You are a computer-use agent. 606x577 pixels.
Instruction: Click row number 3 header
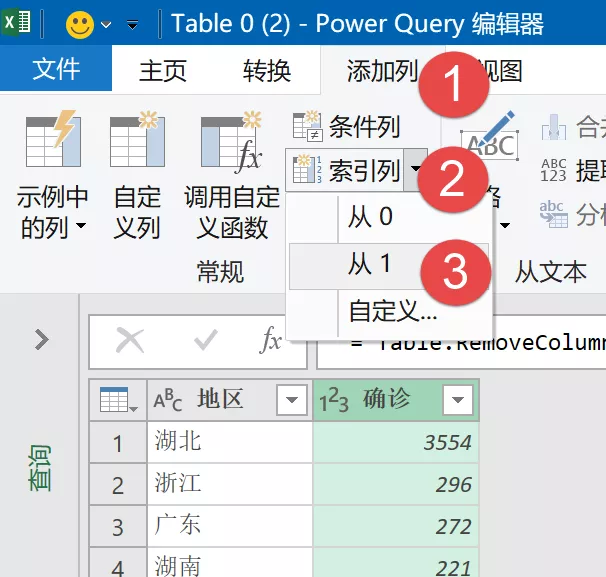(x=118, y=526)
